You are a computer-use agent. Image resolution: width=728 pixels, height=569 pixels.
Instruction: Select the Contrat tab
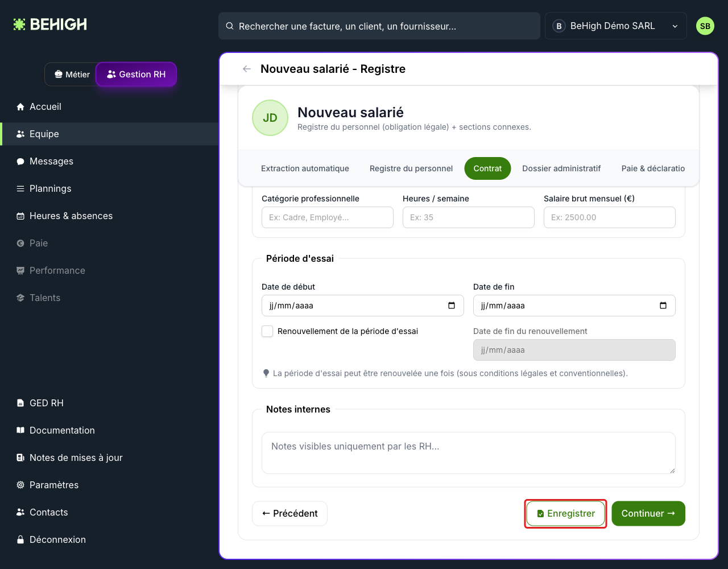pos(488,168)
